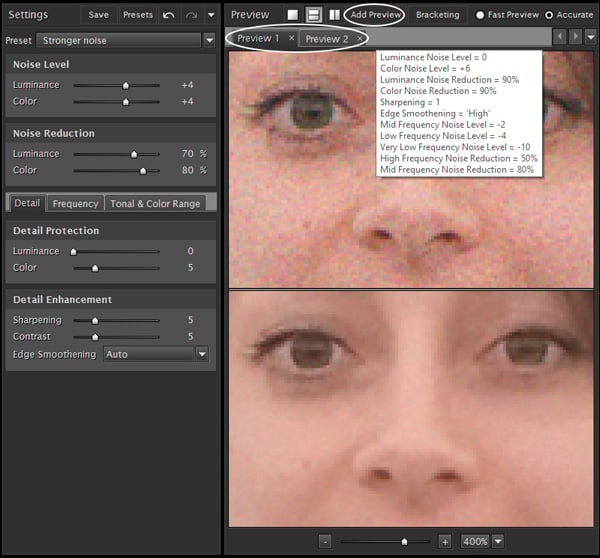600x558 pixels.
Task: Go to the previous preview tab arrow
Action: tap(560, 37)
